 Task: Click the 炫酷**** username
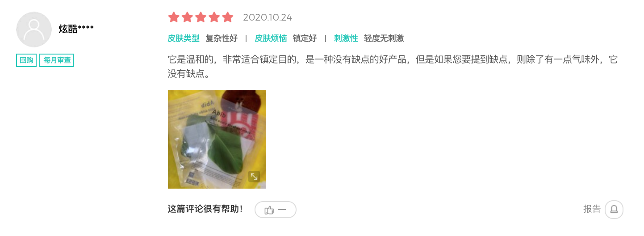(x=76, y=29)
